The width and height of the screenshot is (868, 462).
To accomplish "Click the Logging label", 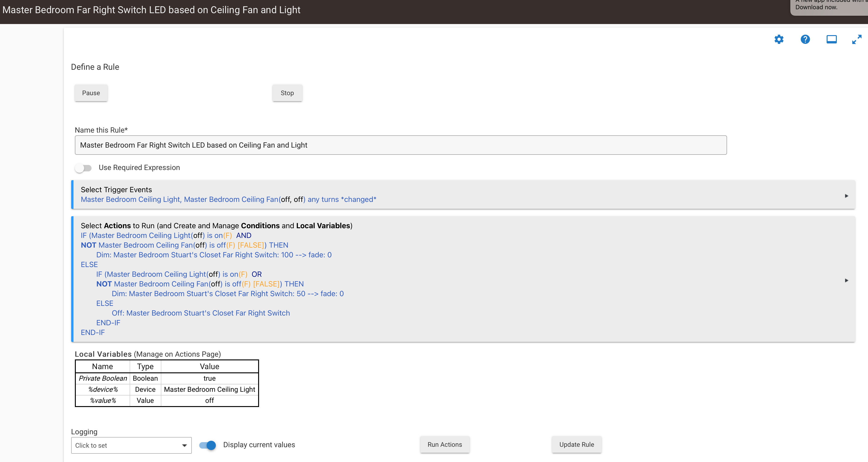I will click(84, 432).
